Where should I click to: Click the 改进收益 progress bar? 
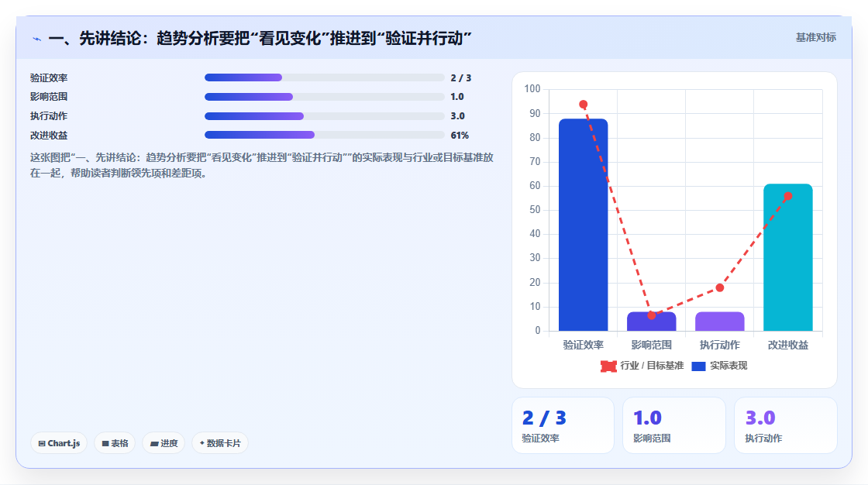pos(325,135)
